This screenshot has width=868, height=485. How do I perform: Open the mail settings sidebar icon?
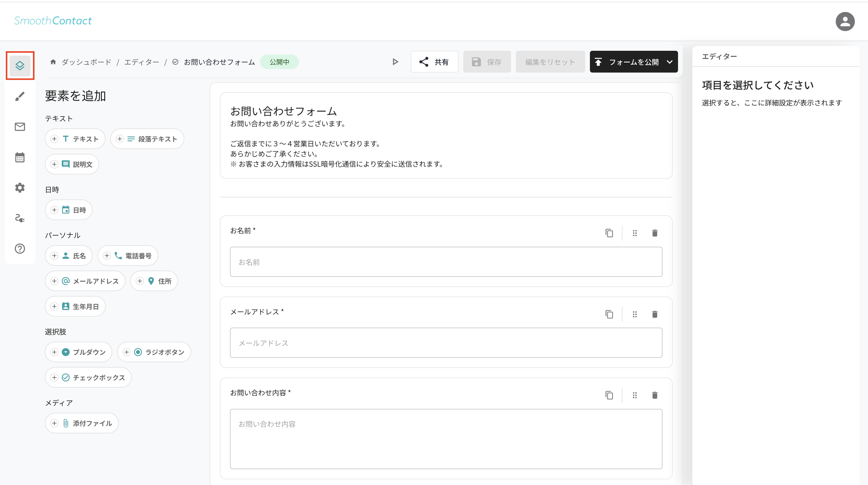pyautogui.click(x=20, y=127)
